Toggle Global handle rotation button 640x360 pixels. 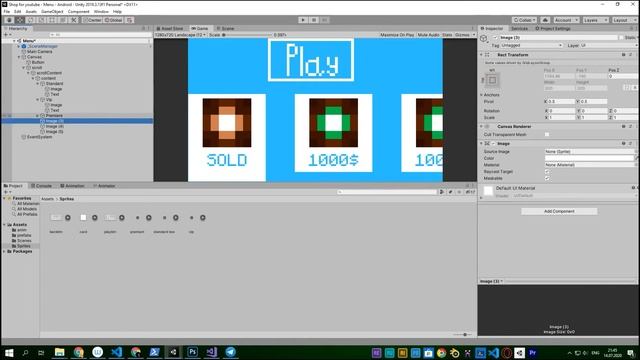113,20
